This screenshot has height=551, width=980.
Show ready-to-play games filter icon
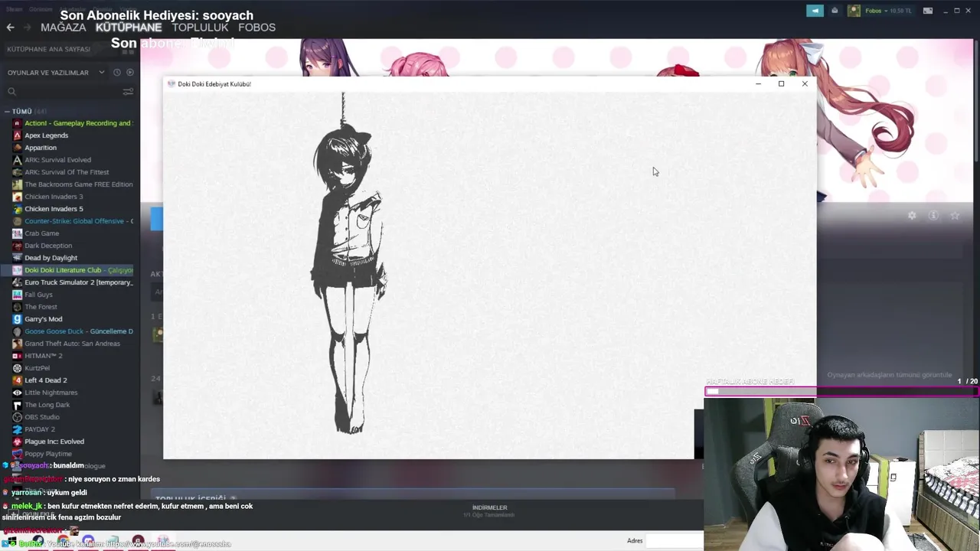[130, 73]
